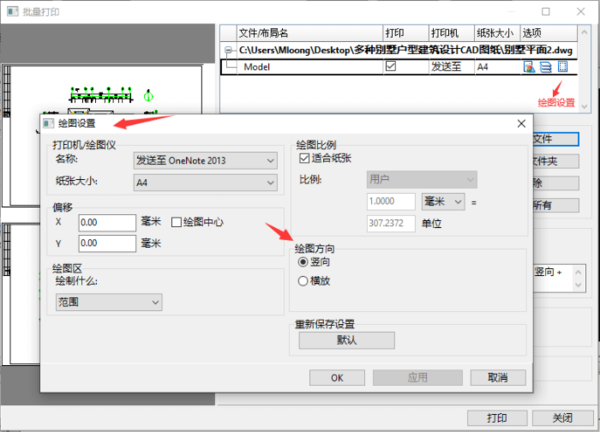Click the Print button in batch print window
This screenshot has width=600, height=432.
pyautogui.click(x=497, y=418)
